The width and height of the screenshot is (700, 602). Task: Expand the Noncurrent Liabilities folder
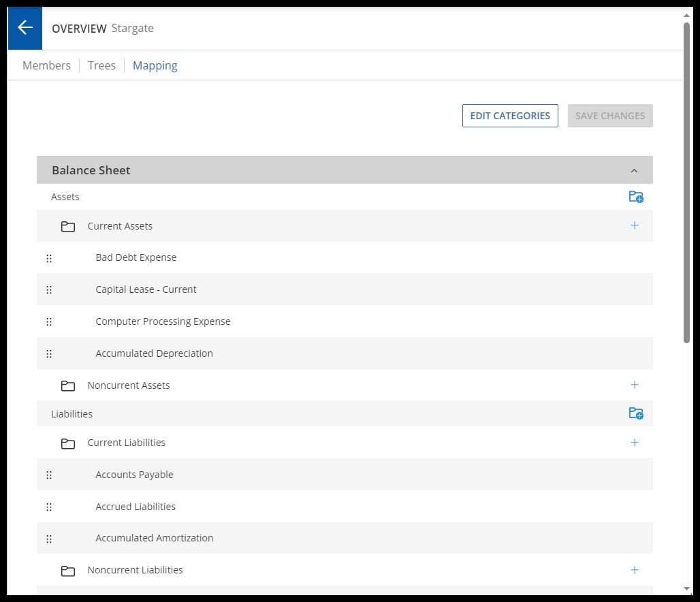[68, 571]
